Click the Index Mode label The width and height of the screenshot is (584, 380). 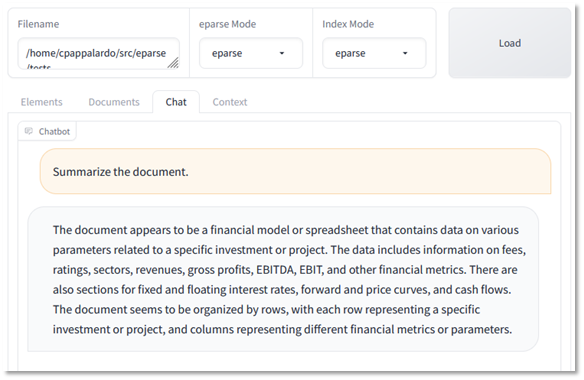[348, 24]
